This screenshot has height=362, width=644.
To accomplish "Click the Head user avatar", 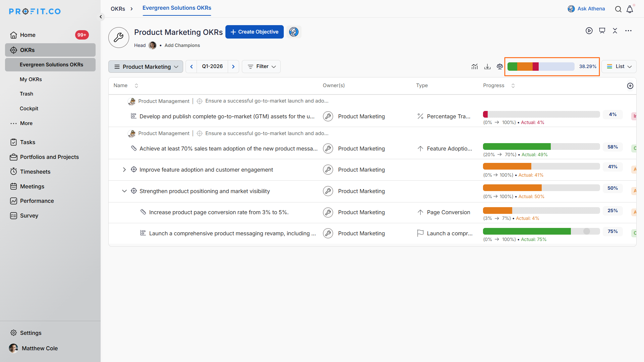I will tap(153, 45).
